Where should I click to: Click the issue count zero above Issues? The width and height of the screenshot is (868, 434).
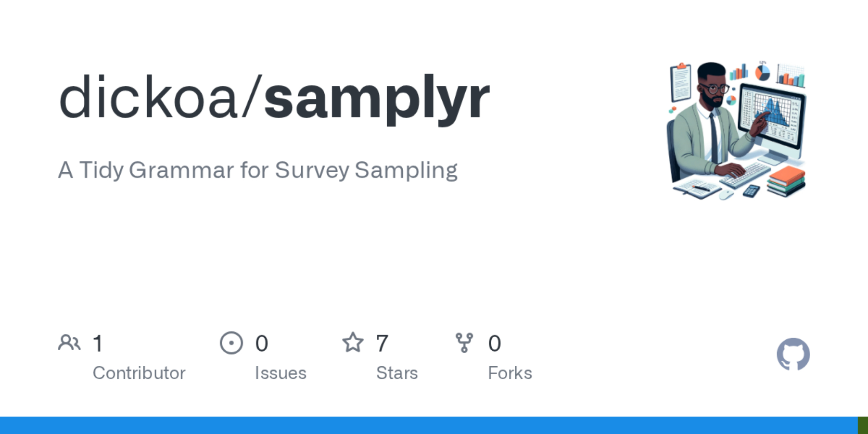pyautogui.click(x=262, y=343)
